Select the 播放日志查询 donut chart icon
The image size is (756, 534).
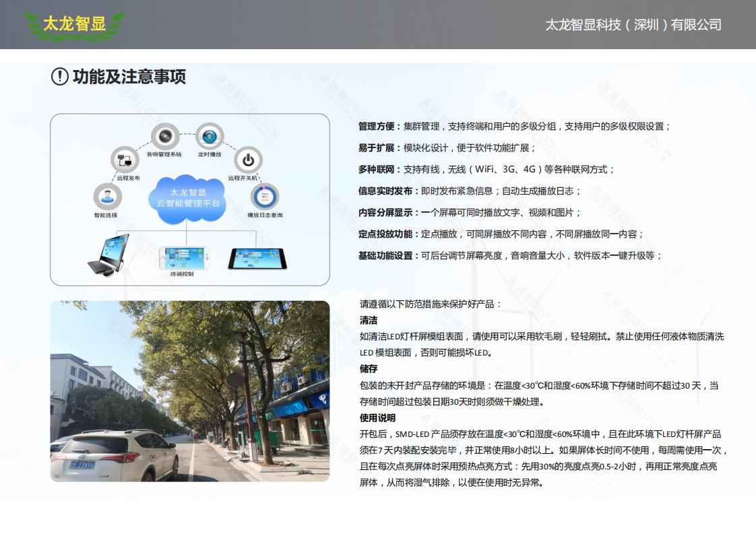(265, 197)
